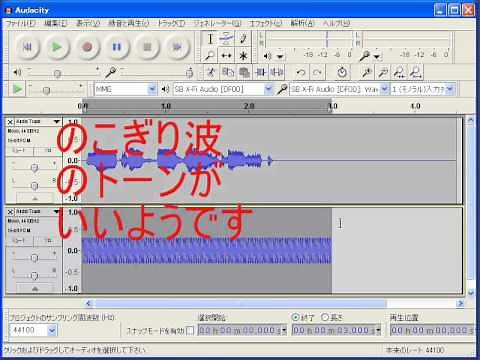
Task: Open the SB X-Fi input device dropdown
Action: click(384, 89)
